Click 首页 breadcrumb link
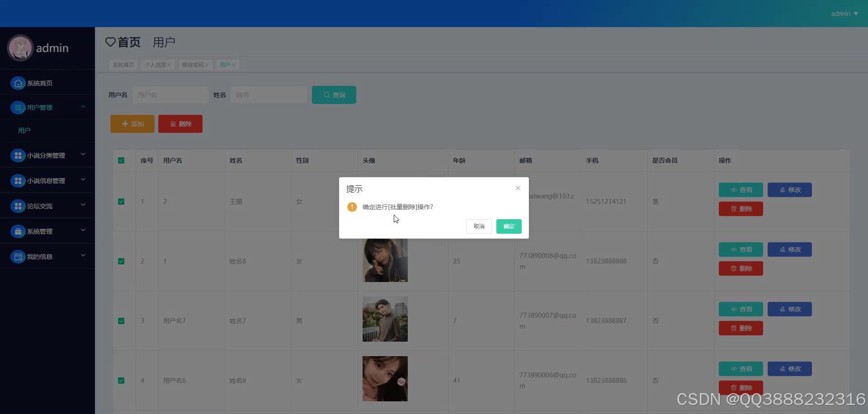This screenshot has width=868, height=414. pos(129,42)
